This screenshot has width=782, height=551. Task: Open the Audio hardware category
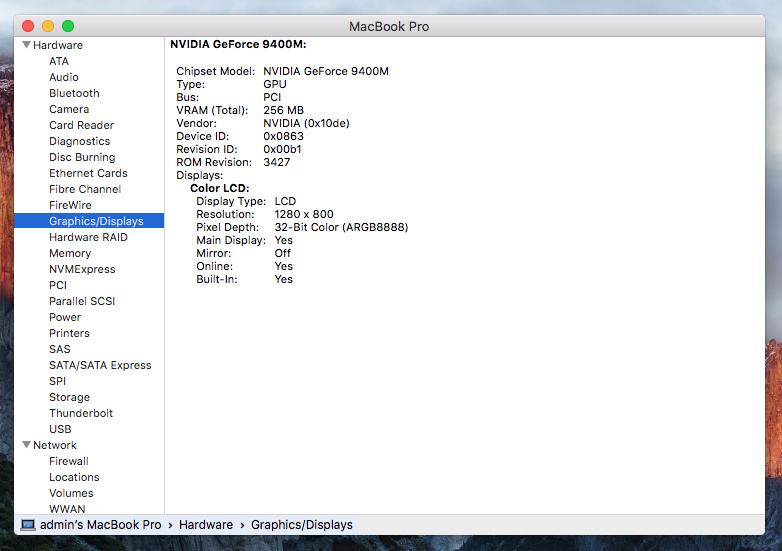[63, 77]
